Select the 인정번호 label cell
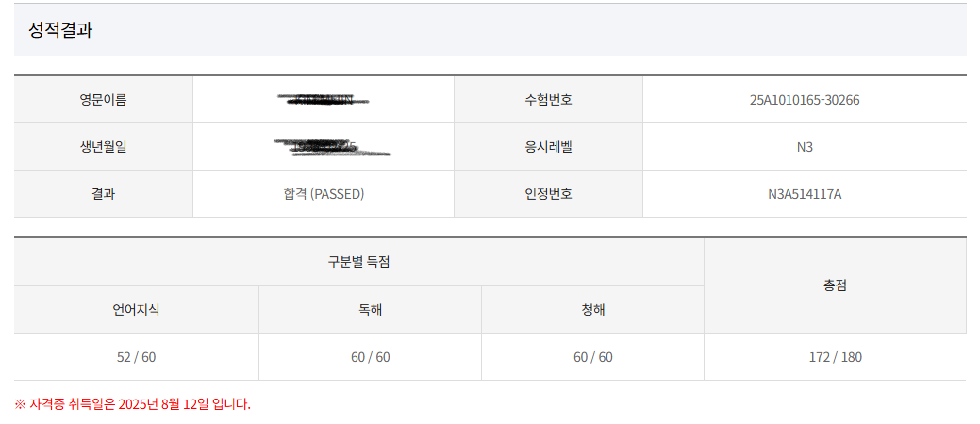This screenshot has height=424, width=980. (x=548, y=193)
